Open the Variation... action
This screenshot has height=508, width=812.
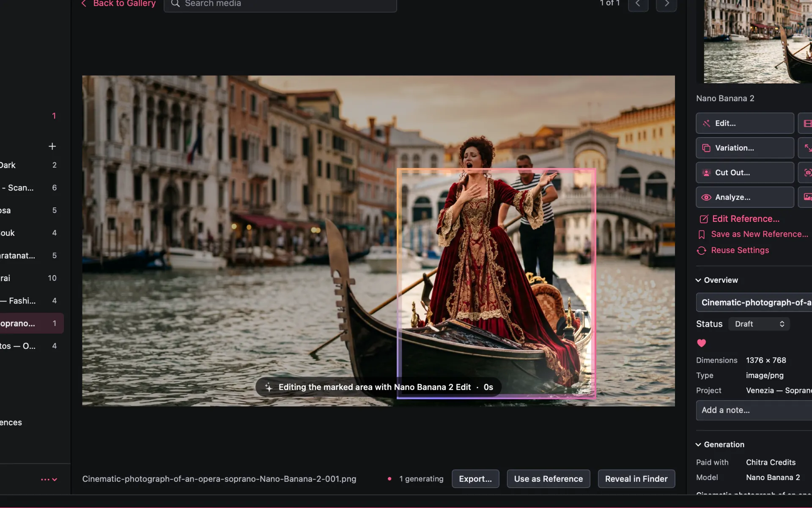pyautogui.click(x=745, y=148)
